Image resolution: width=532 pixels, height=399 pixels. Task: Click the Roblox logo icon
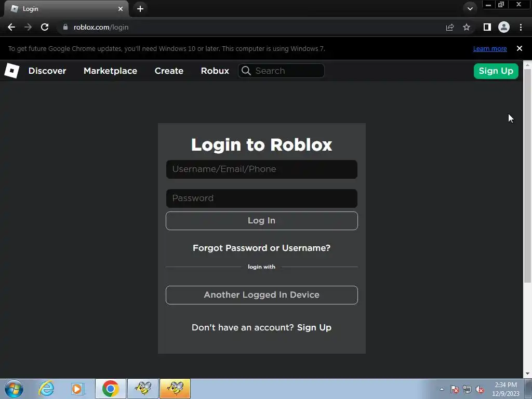pos(11,71)
